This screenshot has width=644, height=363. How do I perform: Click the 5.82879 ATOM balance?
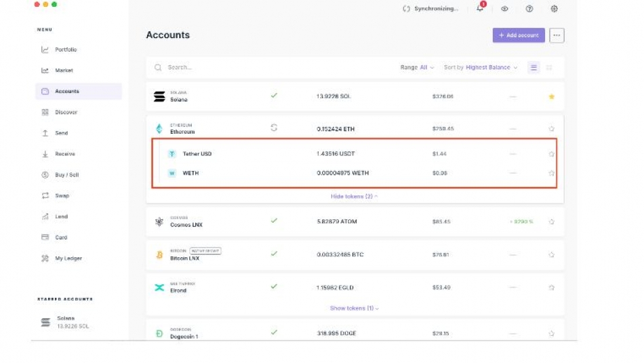click(337, 222)
